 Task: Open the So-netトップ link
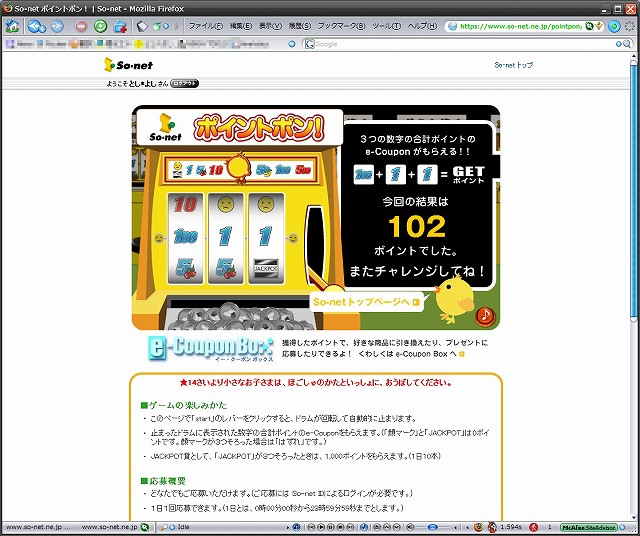(513, 65)
